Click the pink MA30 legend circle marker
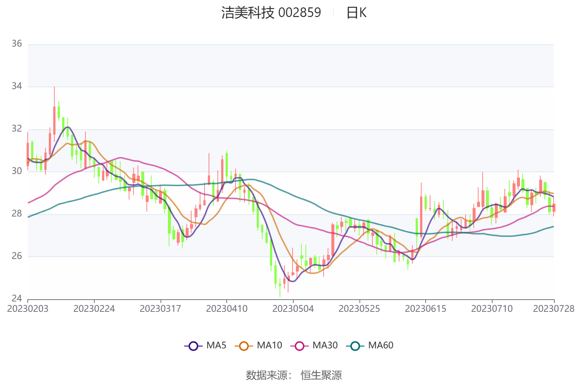This screenshot has width=588, height=382. click(x=299, y=346)
